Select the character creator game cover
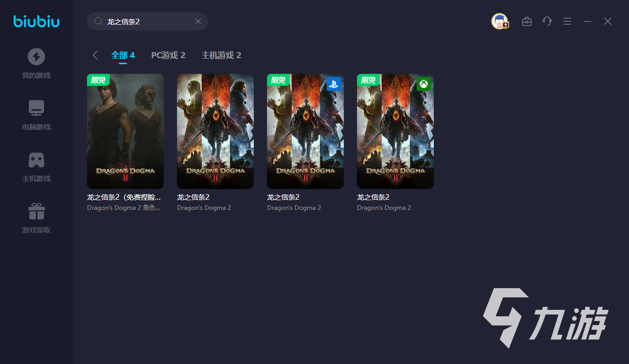Screen dimensions: 629x364 tap(125, 131)
